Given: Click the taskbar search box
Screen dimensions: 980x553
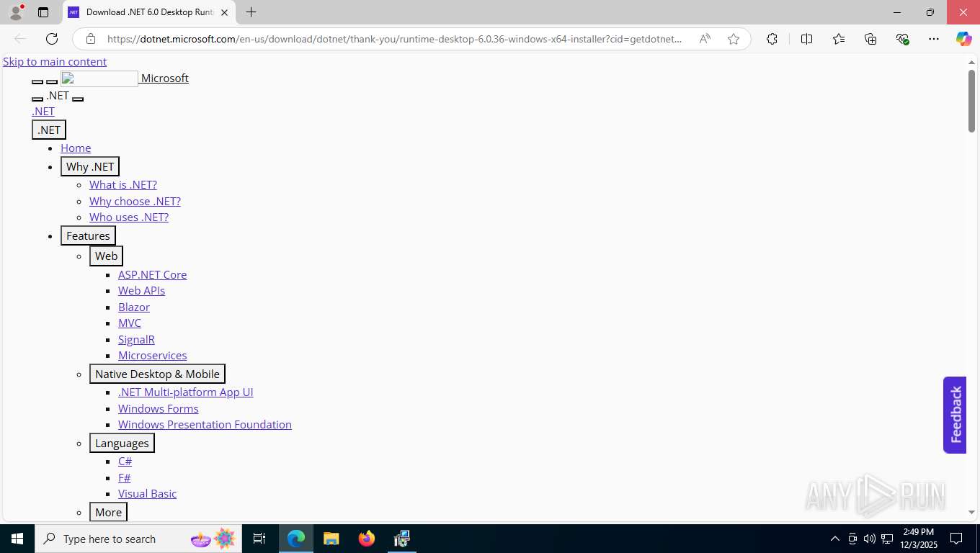Looking at the screenshot, I should (x=138, y=539).
